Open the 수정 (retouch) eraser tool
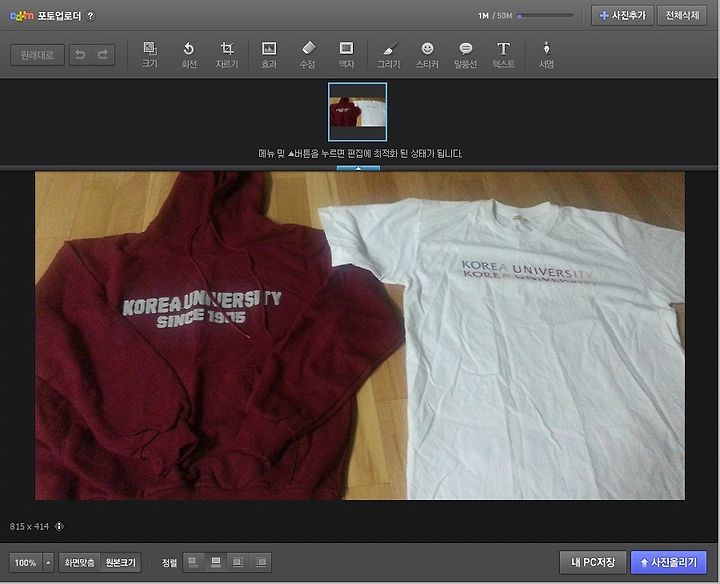 307,55
